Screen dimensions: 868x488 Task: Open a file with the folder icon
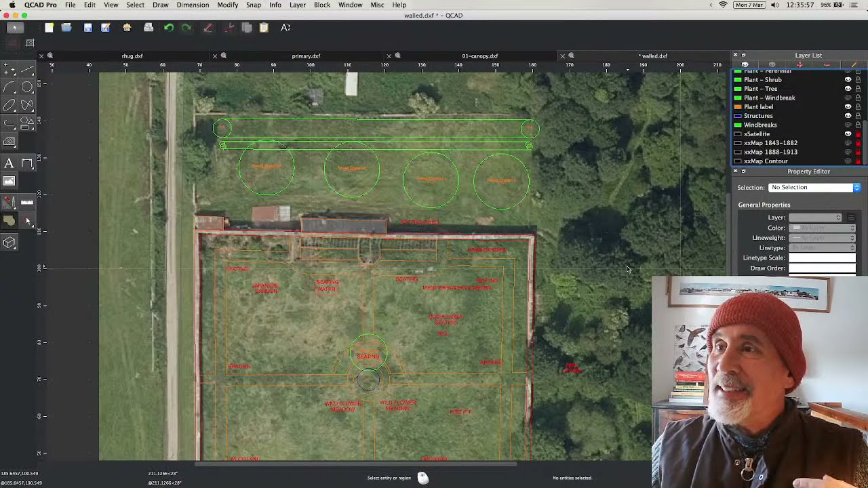point(66,28)
